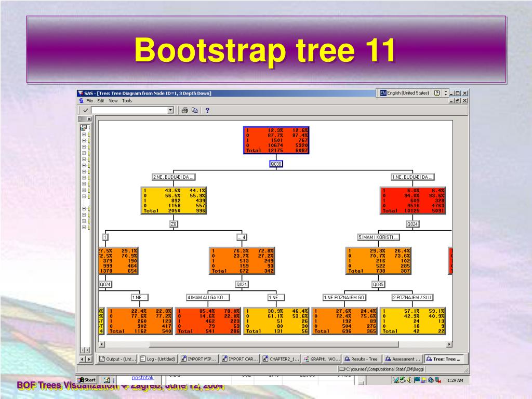Screen dimensions: 532x399
Task: Click the '5.IMAM I KORISTI ...' branch label
Action: tap(378, 237)
